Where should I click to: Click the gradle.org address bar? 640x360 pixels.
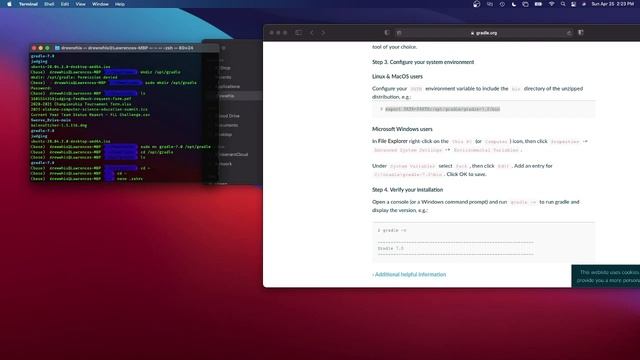484,33
